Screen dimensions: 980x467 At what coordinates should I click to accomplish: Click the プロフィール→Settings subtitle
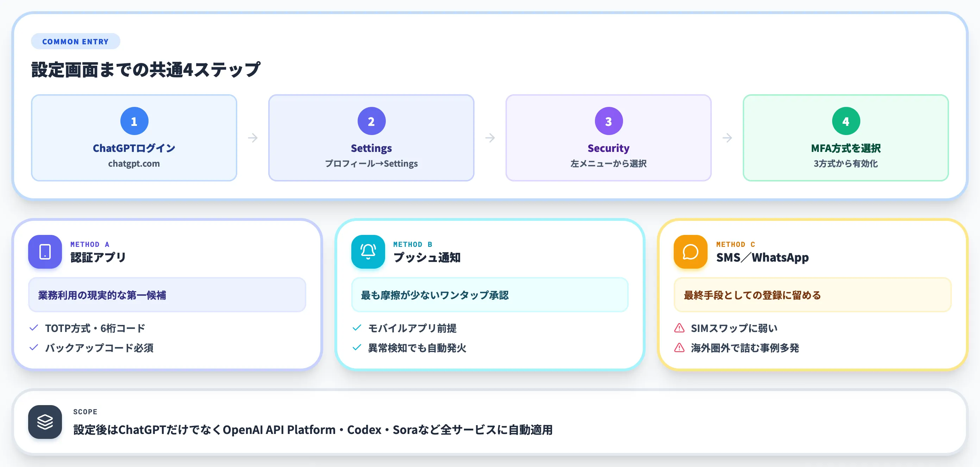point(371,164)
